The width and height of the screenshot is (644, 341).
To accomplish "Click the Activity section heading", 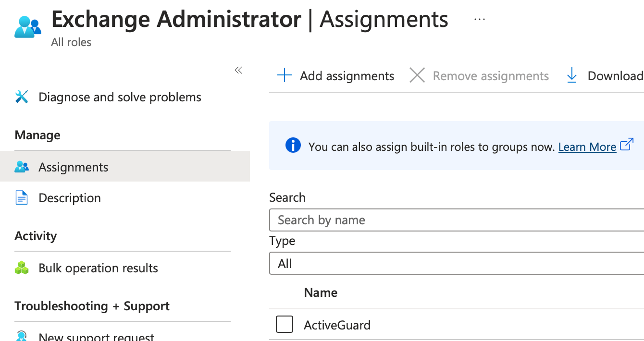I will [x=36, y=236].
